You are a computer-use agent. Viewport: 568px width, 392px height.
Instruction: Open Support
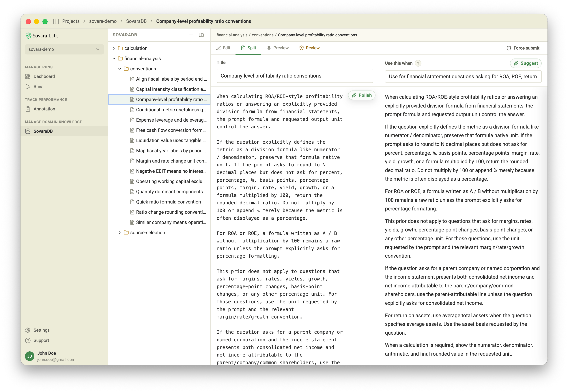[64, 340]
